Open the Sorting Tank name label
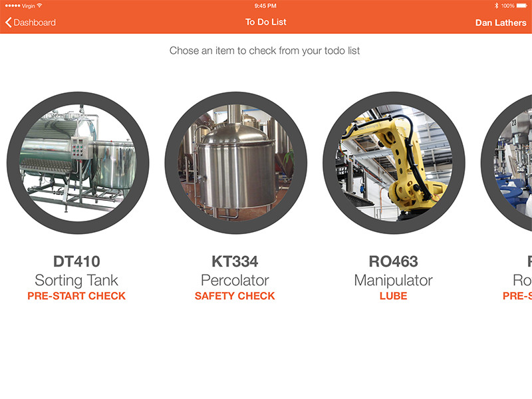This screenshot has height=399, width=532. tap(76, 281)
